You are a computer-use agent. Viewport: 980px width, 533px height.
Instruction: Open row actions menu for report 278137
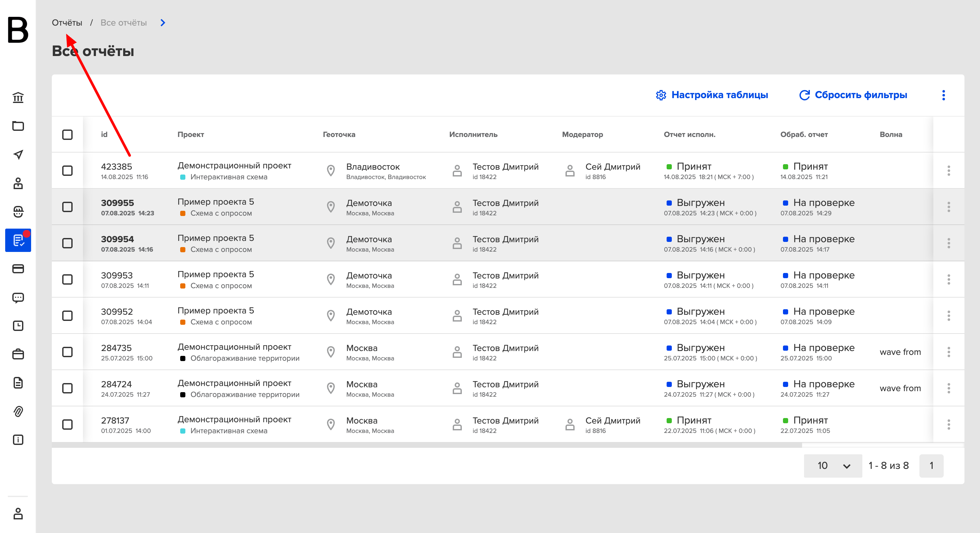[949, 425]
